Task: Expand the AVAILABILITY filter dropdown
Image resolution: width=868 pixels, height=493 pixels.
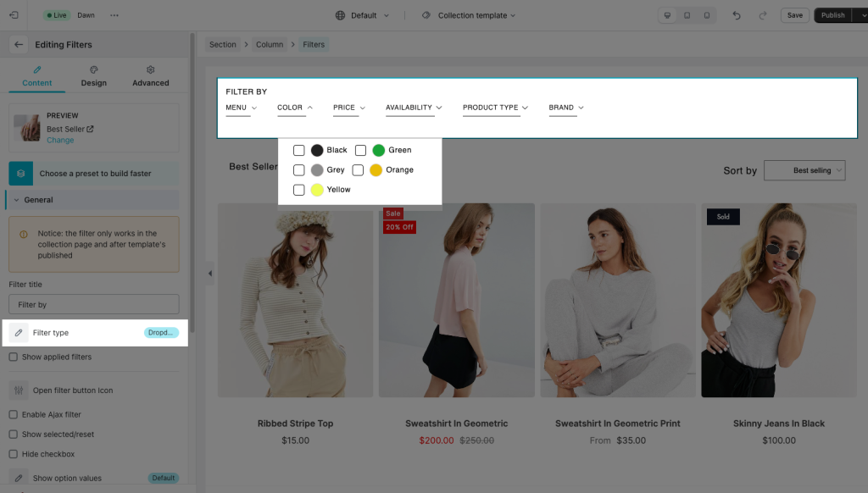Action: pyautogui.click(x=414, y=108)
